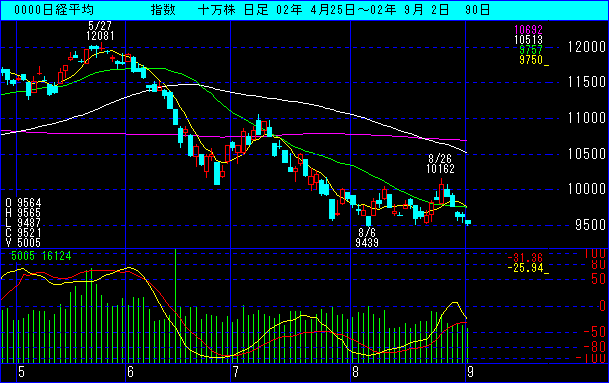Click the volume readout 5005 16124
This screenshot has height=383, width=609.
point(41,256)
